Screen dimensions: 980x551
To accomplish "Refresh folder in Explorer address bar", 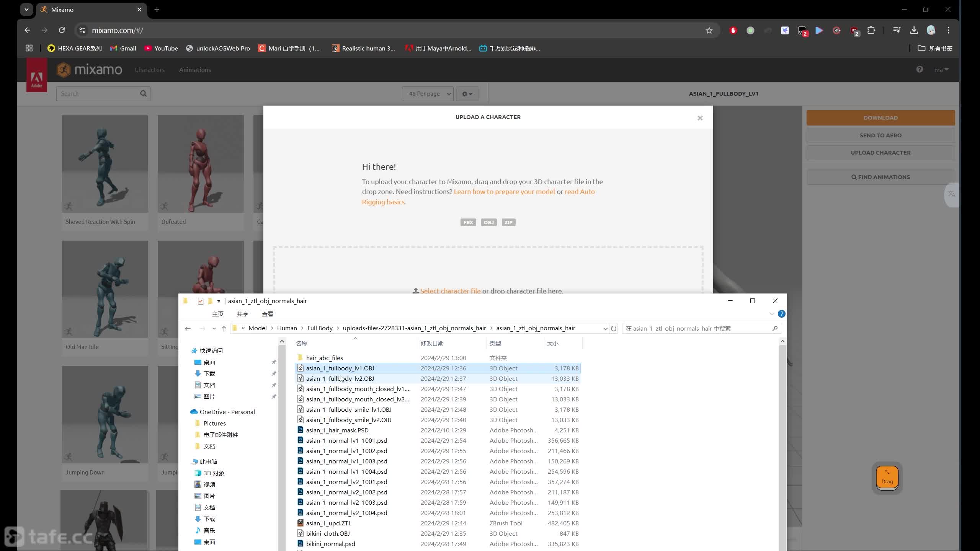I will point(614,328).
